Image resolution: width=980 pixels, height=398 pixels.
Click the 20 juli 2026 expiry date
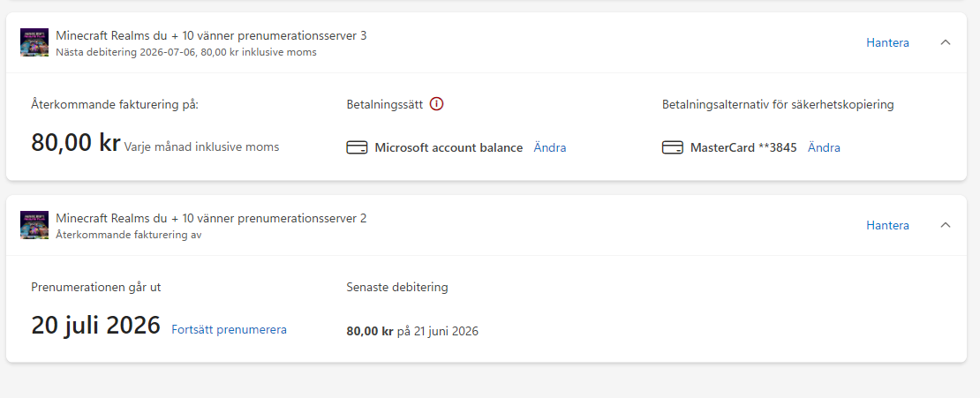[95, 326]
